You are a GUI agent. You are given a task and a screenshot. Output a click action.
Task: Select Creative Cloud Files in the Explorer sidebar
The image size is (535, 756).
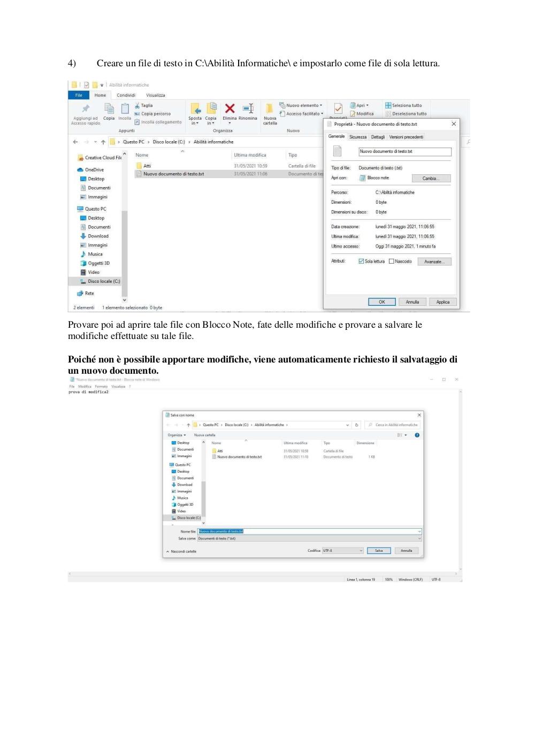pos(100,158)
